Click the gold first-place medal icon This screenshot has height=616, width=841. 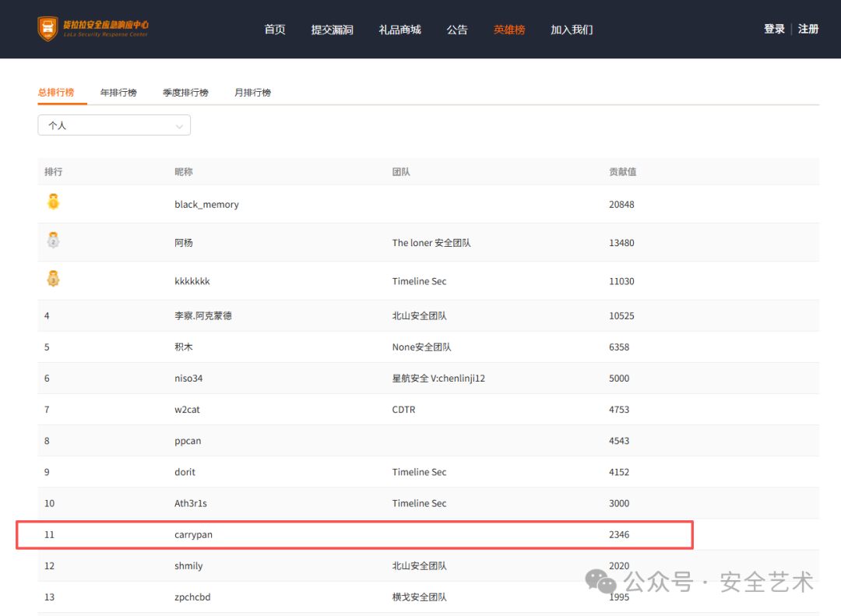pyautogui.click(x=53, y=202)
